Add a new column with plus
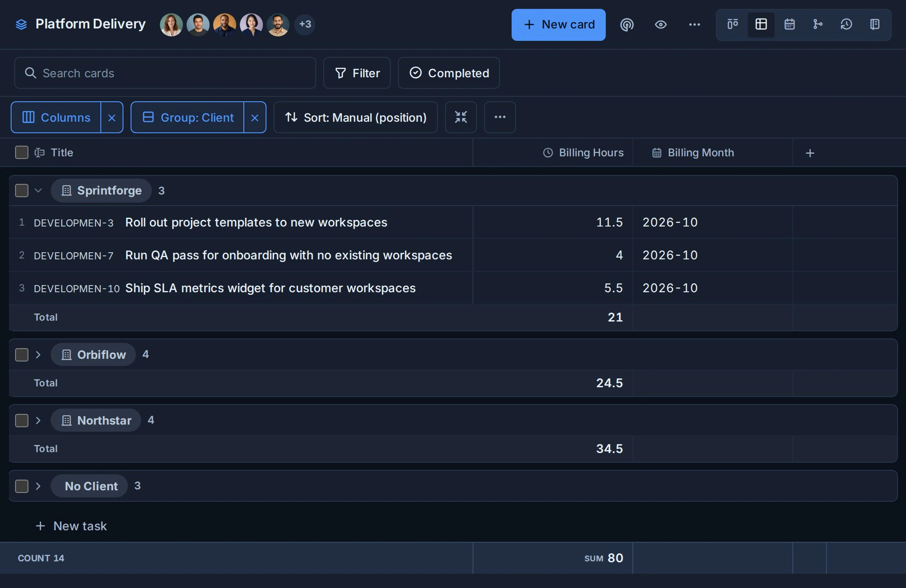Screen dimensions: 906x588 pyautogui.click(x=810, y=153)
